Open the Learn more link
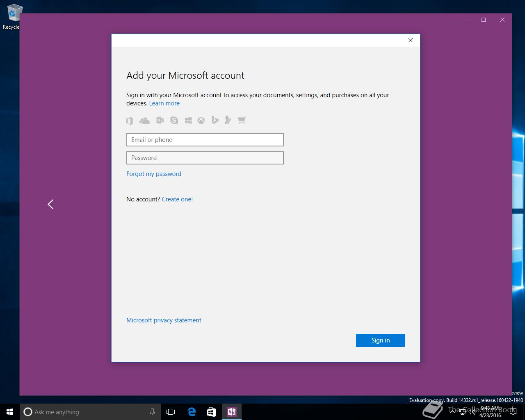The image size is (525, 420). click(164, 103)
